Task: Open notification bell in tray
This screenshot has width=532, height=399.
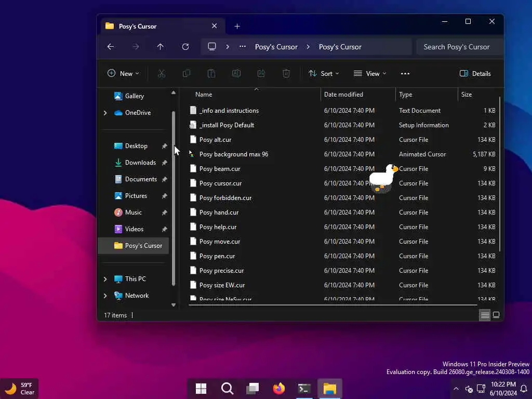Action: (x=524, y=389)
